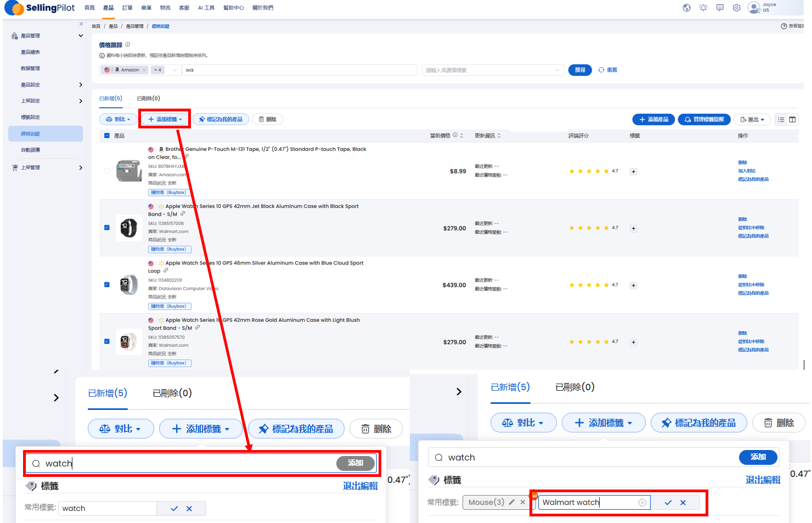Expand the 上架設定 sidebar submenu
812x523 pixels.
tap(81, 101)
